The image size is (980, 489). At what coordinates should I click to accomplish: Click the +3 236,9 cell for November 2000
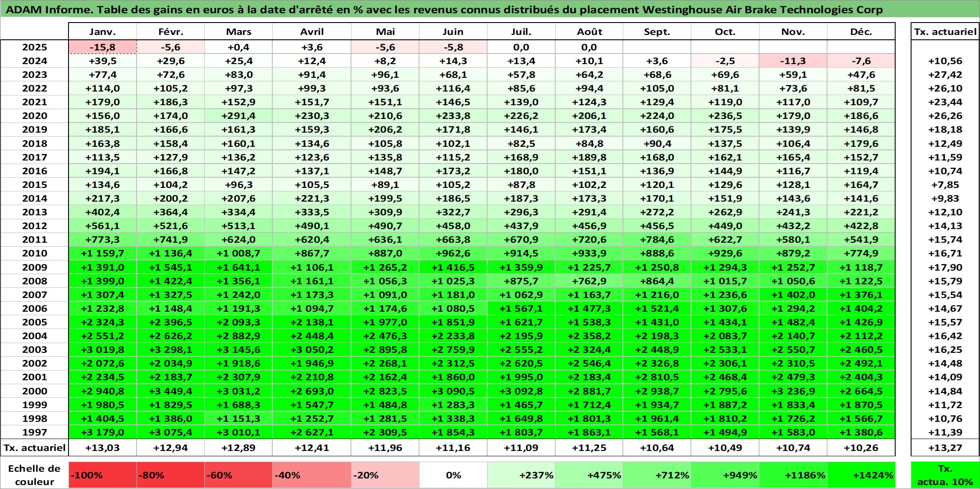click(793, 391)
